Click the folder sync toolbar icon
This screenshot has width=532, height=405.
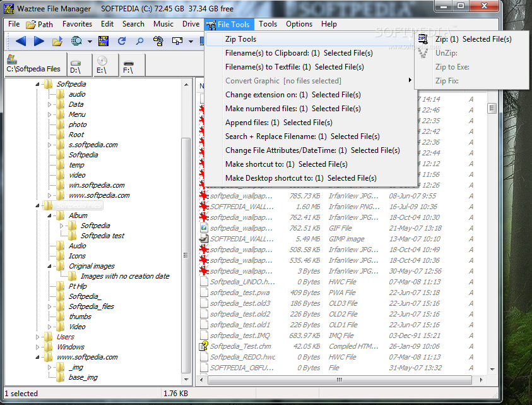tap(158, 41)
